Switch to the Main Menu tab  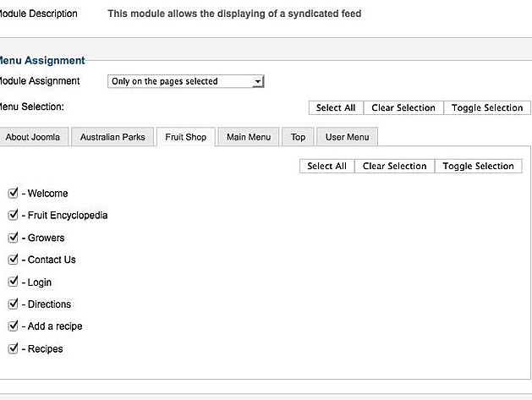(248, 137)
